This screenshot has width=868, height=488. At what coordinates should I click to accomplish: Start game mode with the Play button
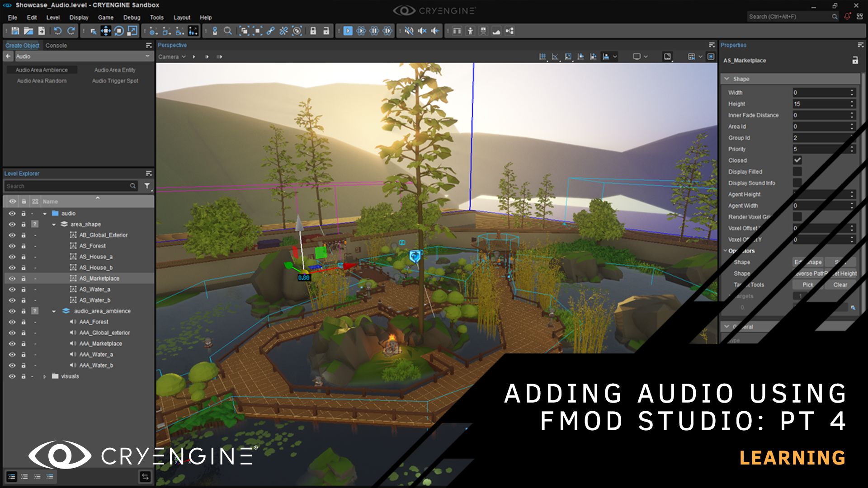click(348, 31)
